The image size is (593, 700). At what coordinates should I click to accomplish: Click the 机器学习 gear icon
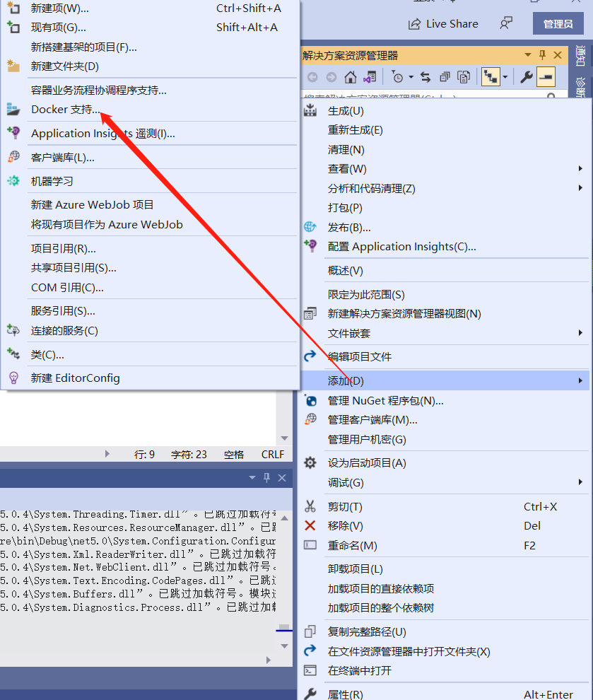pyautogui.click(x=13, y=181)
